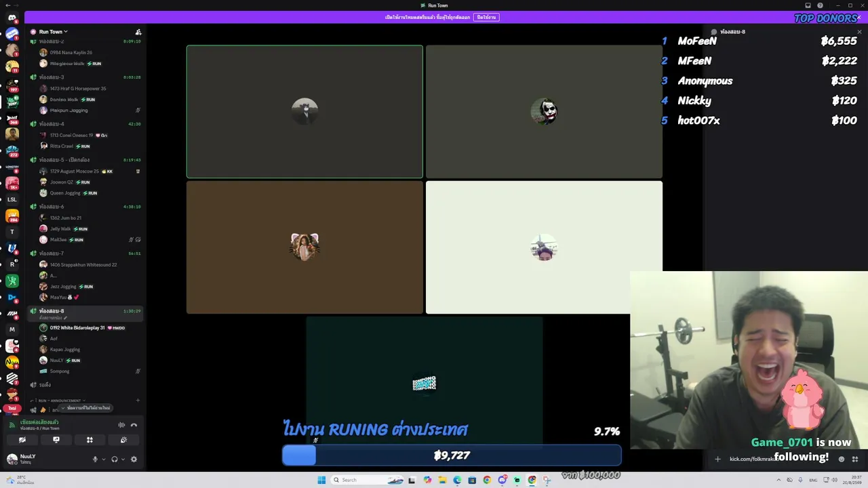Screen dimensions: 868x488
Task: Join voice channel ห้องสอบ-7
Action: pyautogui.click(x=85, y=253)
